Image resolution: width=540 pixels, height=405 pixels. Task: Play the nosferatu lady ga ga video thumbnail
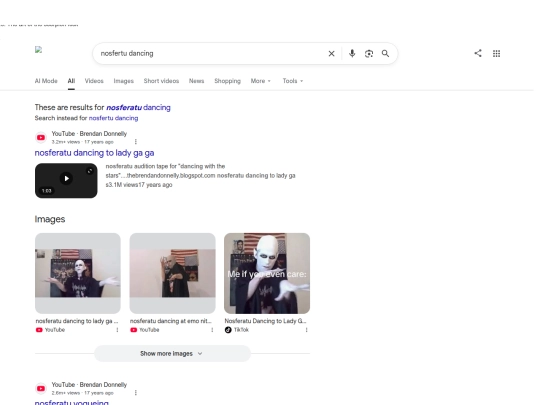(x=66, y=180)
